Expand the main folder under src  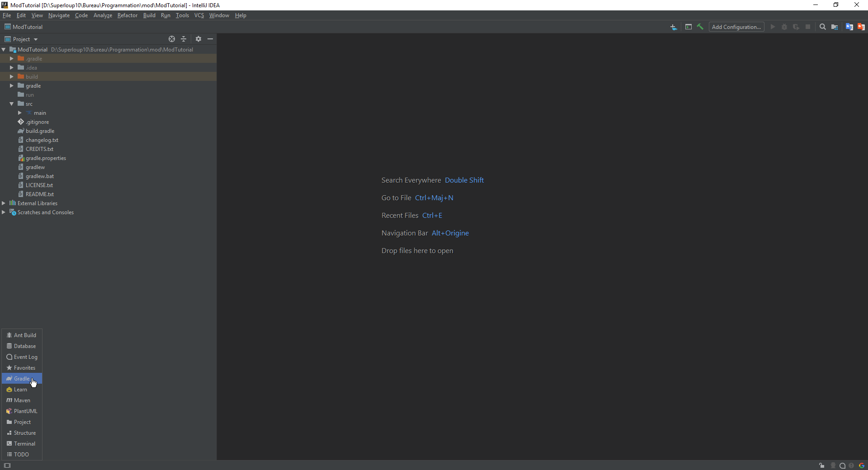coord(20,113)
